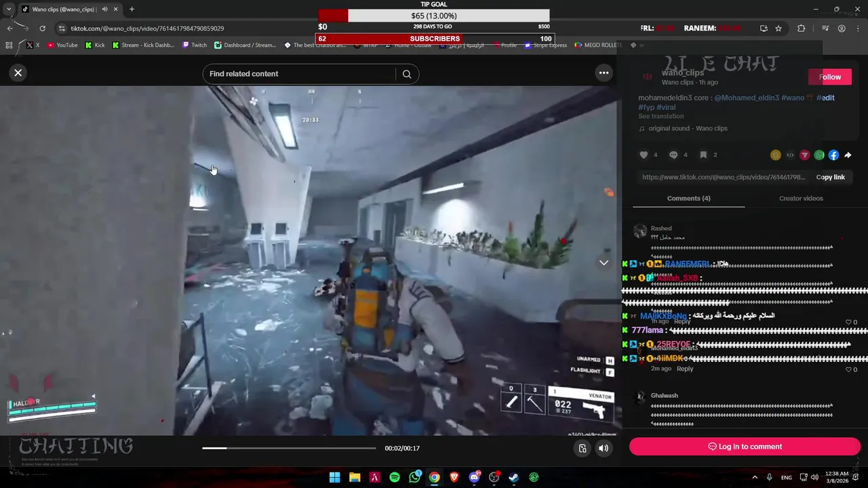Viewport: 868px width, 488px height.
Task: Toggle auto-scroll icon beside volume button
Action: coord(582,448)
